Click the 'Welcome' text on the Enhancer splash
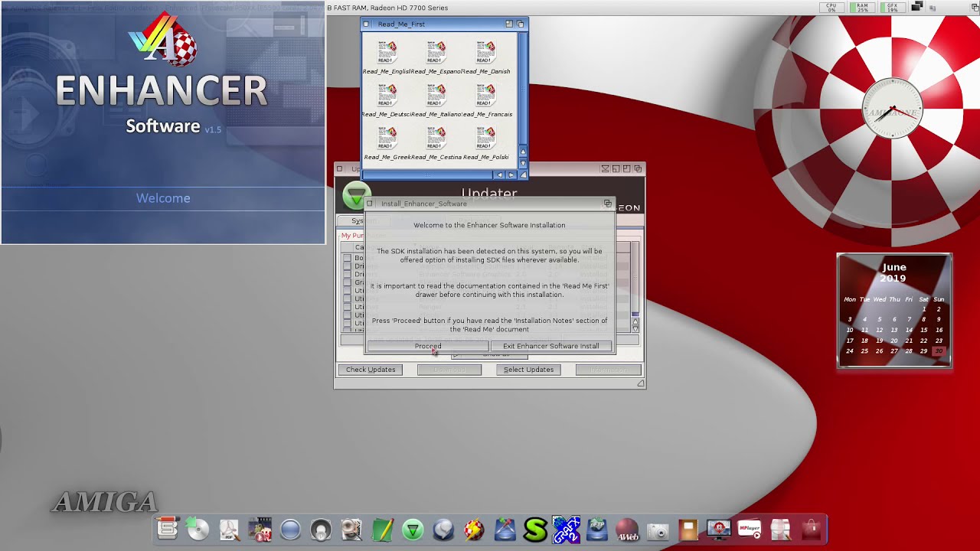The image size is (980, 551). pos(163,198)
